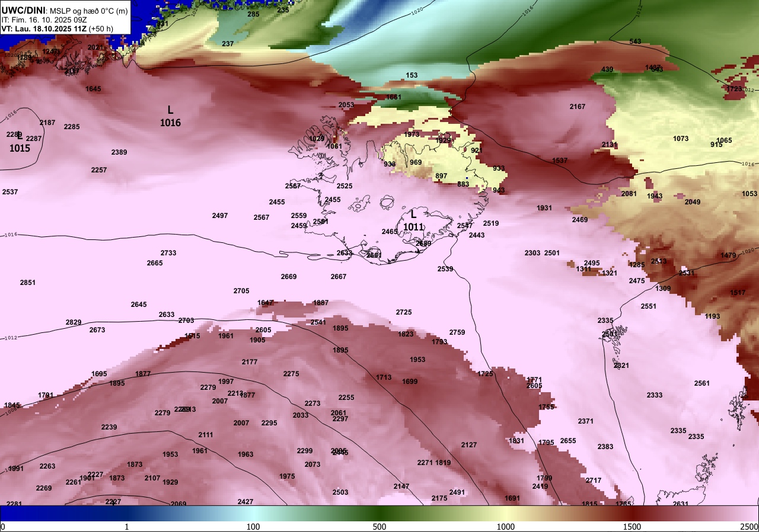Click the 500 tick on color scale

point(379,527)
